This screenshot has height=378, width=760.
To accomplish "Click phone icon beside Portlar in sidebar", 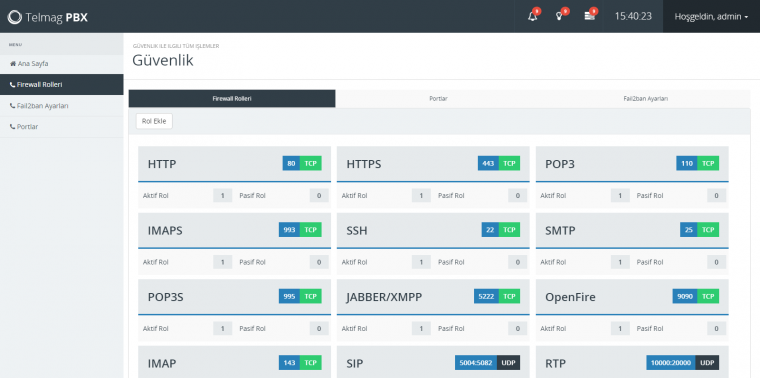I will point(13,126).
